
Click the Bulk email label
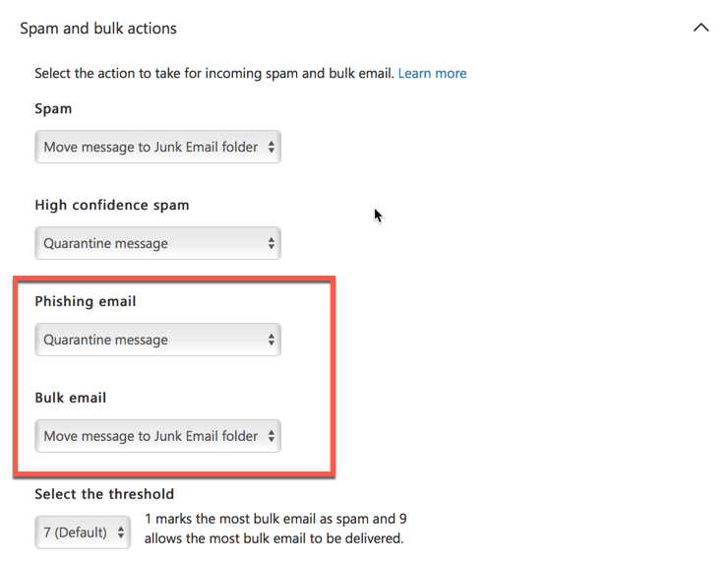71,398
